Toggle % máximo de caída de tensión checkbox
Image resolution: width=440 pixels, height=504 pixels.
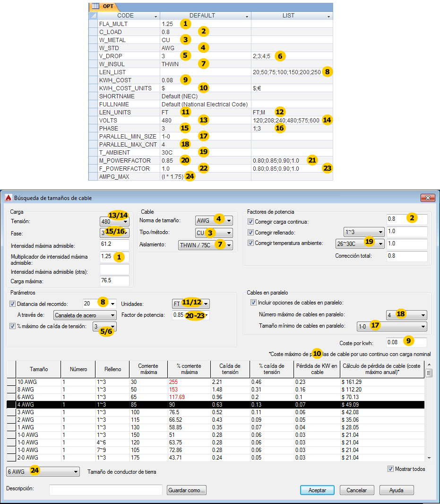13,326
